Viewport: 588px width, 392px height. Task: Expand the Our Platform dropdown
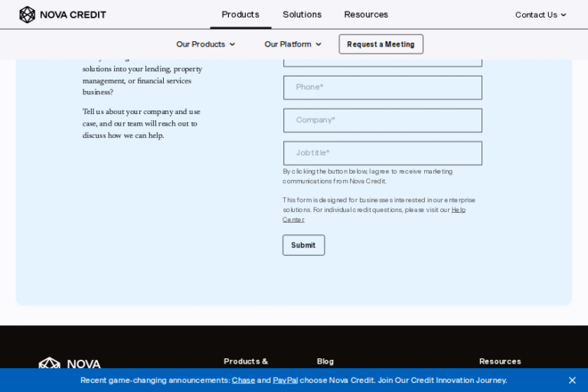coord(292,44)
